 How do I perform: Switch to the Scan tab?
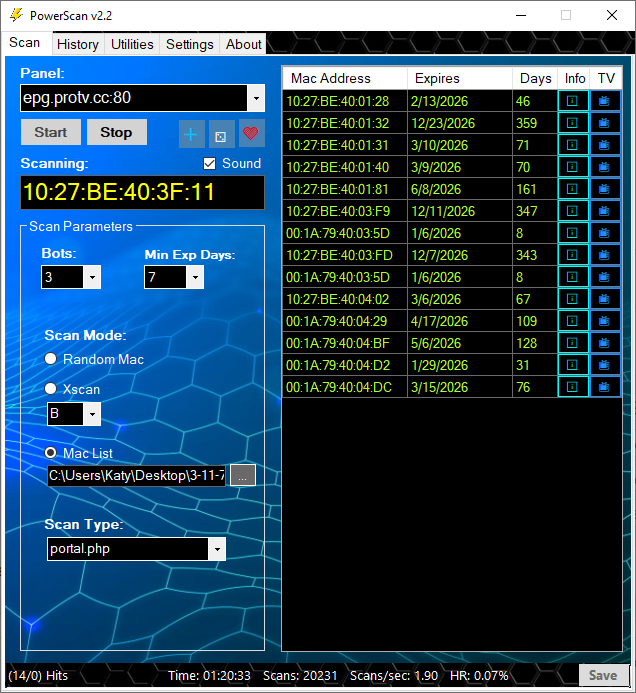25,42
